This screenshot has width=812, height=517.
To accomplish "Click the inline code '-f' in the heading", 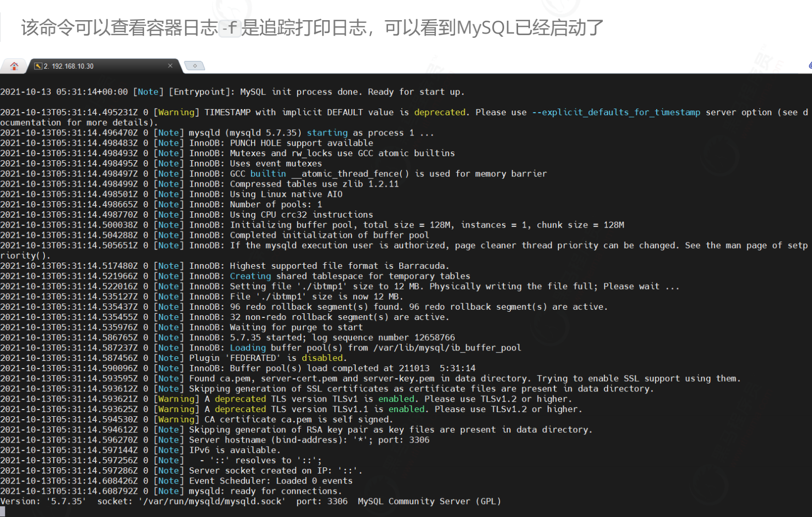I will tap(230, 28).
